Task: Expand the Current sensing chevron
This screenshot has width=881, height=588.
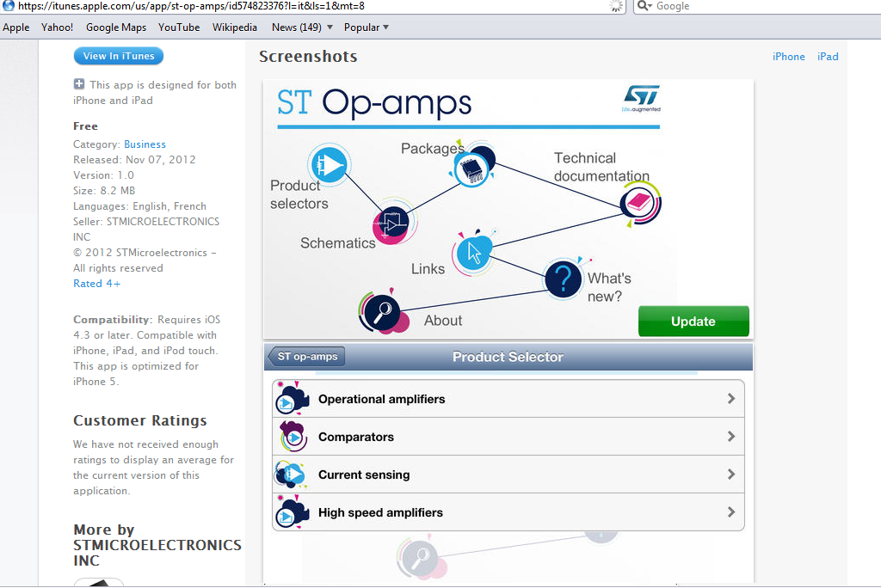Action: [731, 475]
